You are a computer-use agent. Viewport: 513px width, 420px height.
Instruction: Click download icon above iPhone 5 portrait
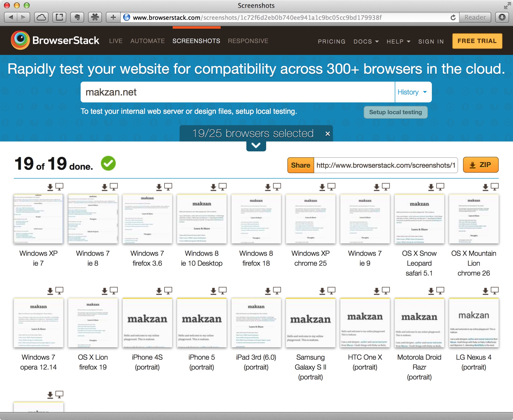(213, 291)
